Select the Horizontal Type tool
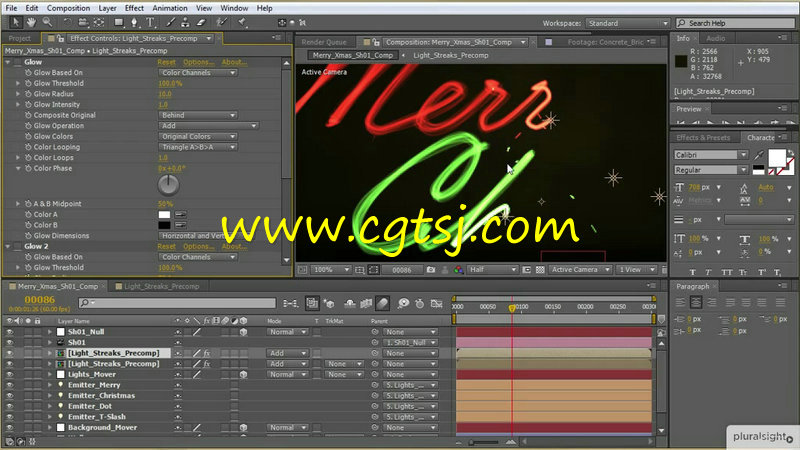This screenshot has width=800, height=450. 151,22
